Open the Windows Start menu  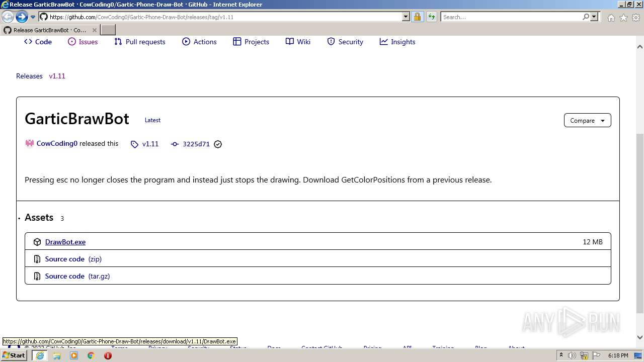coord(14,355)
